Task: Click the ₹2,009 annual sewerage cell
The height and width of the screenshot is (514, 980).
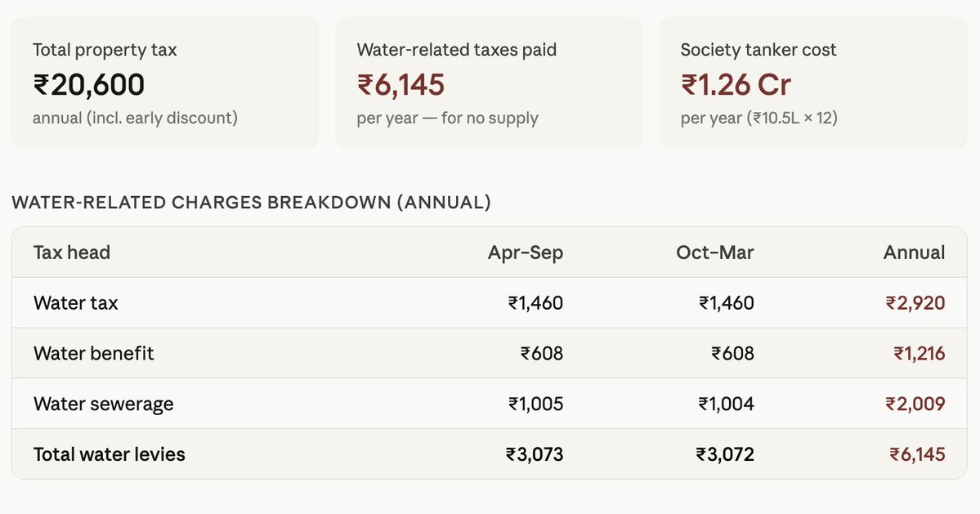Action: coord(915,404)
